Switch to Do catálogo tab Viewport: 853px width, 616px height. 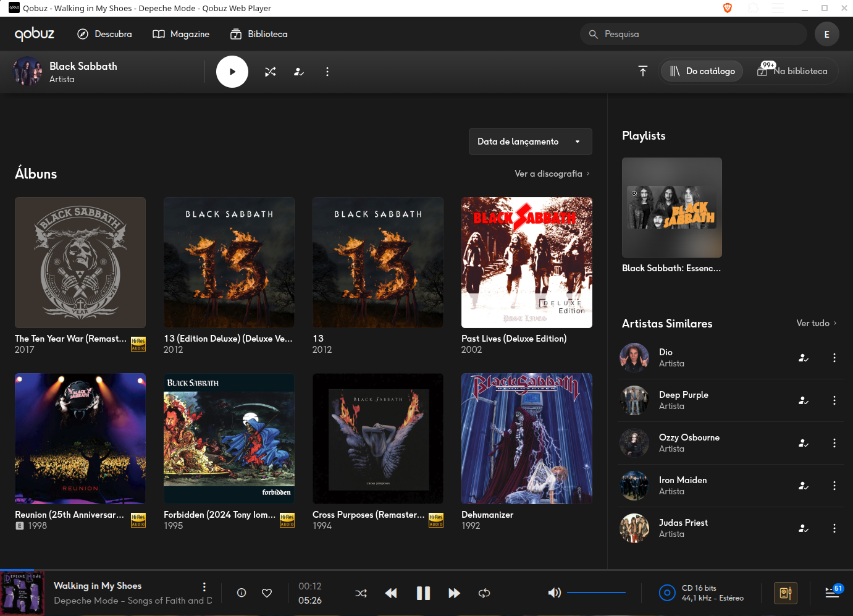(702, 71)
